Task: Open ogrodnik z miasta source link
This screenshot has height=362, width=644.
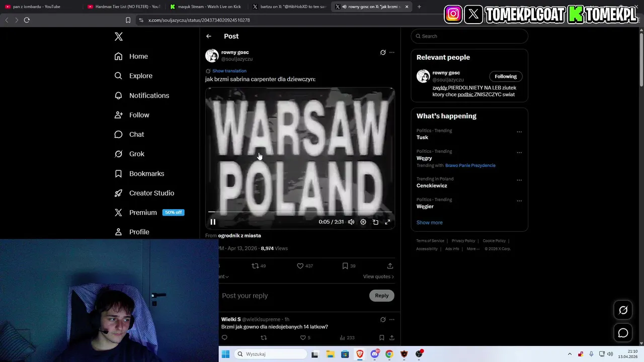Action: (239, 235)
